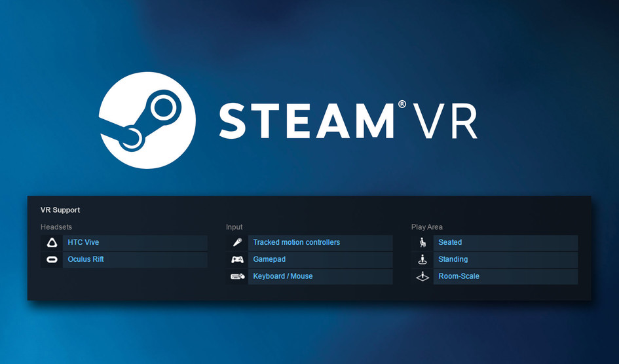Select the Seated play area link
The image size is (619, 364).
505,242
